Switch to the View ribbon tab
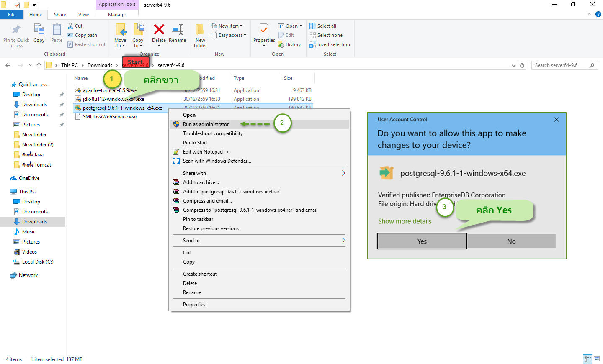The height and width of the screenshot is (364, 603). (83, 14)
